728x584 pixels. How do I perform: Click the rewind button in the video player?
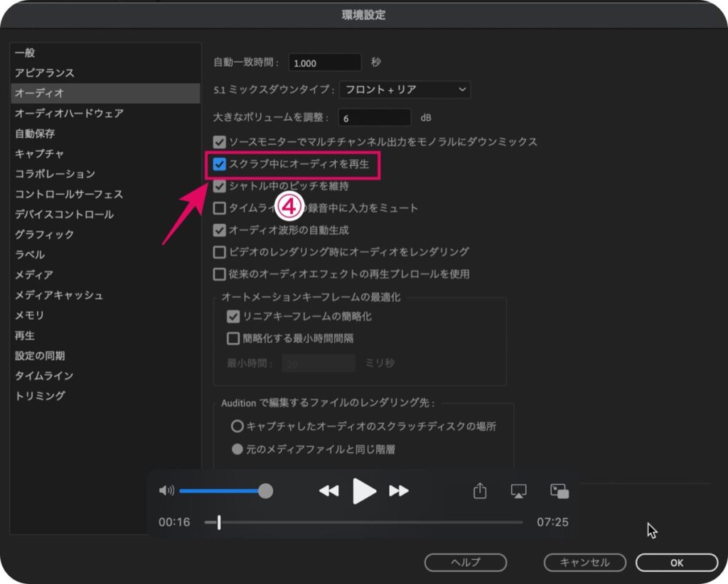pyautogui.click(x=328, y=491)
